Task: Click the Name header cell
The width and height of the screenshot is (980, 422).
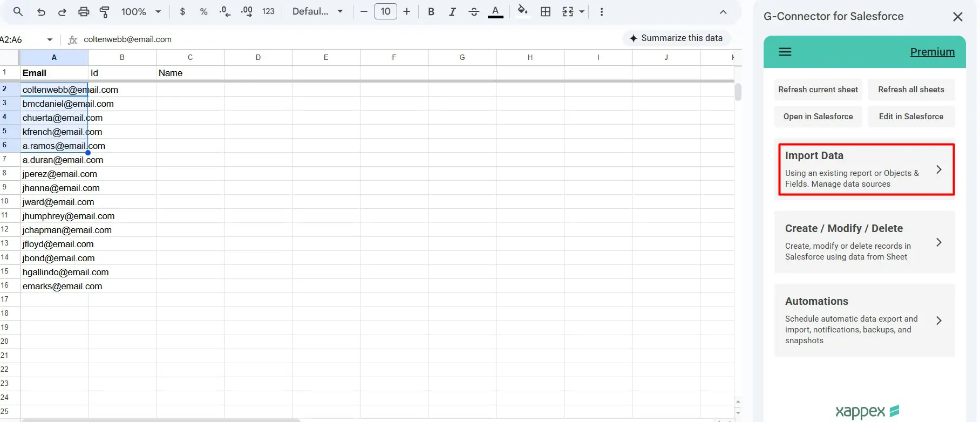Action: [190, 73]
